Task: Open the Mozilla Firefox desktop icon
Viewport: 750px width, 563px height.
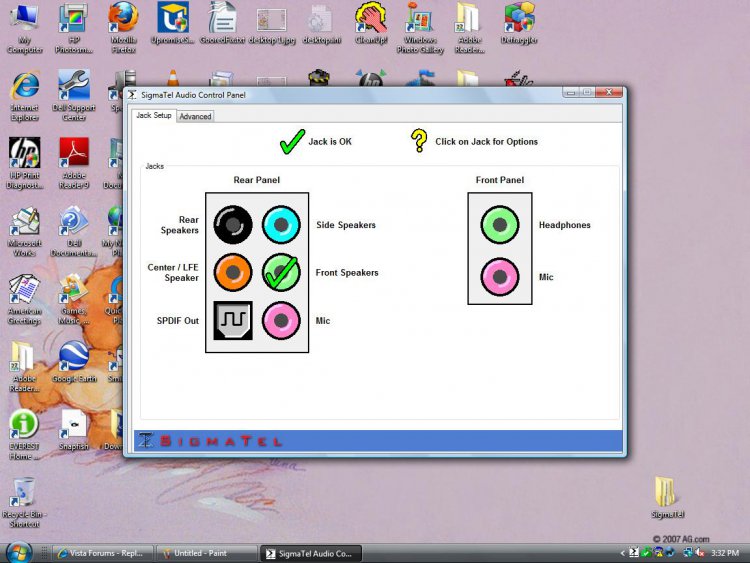Action: (x=123, y=28)
